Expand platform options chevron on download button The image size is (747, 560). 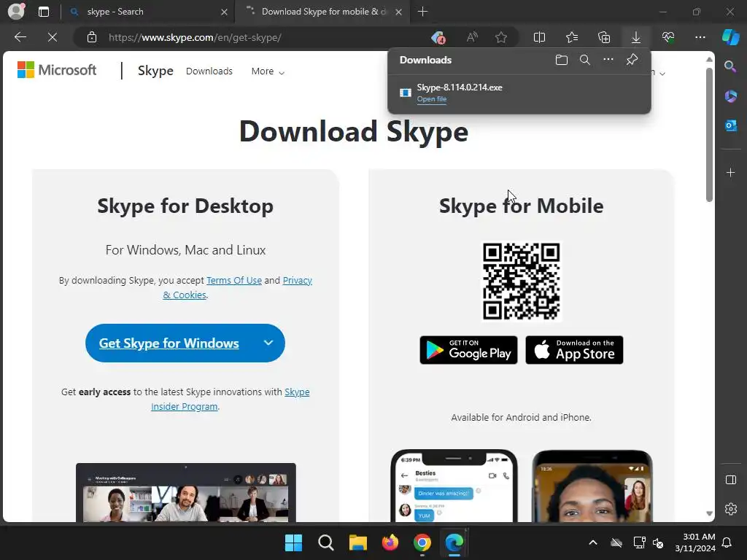pos(268,343)
